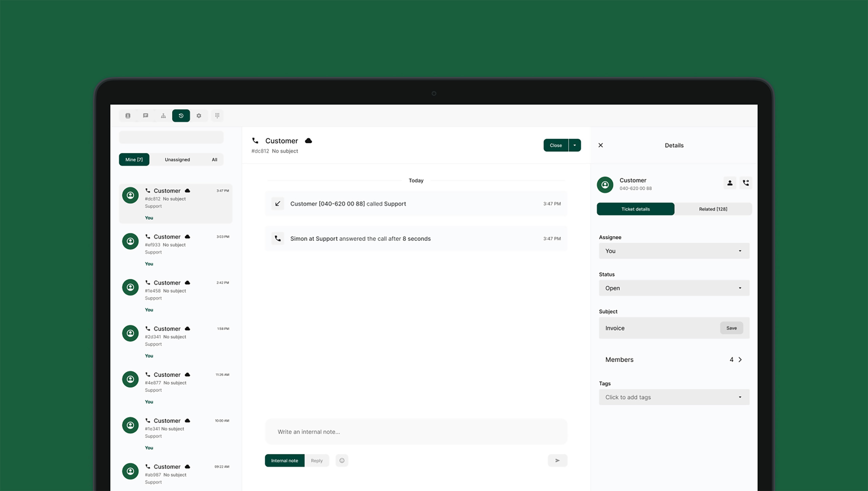This screenshot has height=491, width=868.
Task: Open the Status dropdown showing Open
Action: pos(674,288)
